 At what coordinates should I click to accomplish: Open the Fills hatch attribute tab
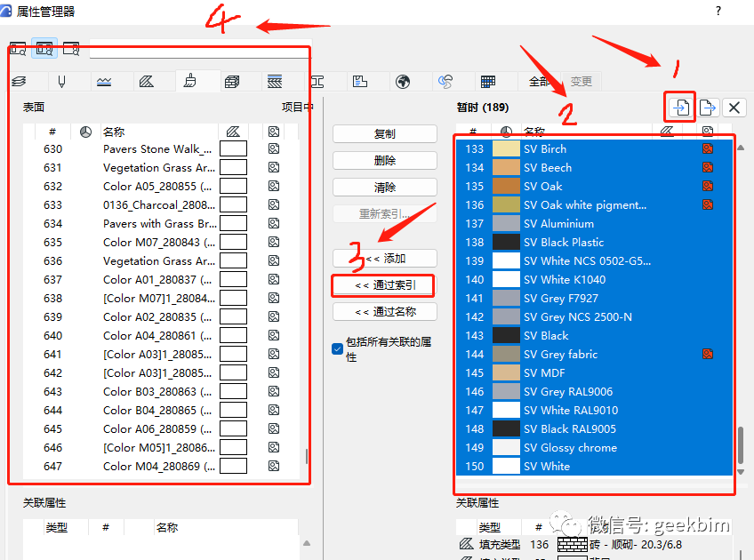pos(146,82)
